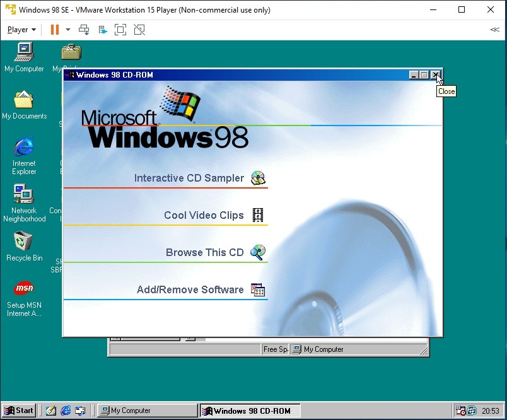Open the Cool Video Clips link

point(204,215)
